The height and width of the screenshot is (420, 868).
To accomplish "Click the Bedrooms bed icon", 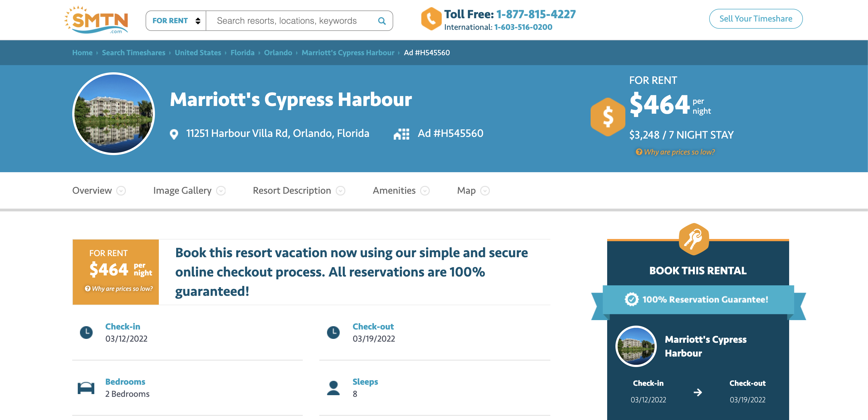I will (x=86, y=388).
